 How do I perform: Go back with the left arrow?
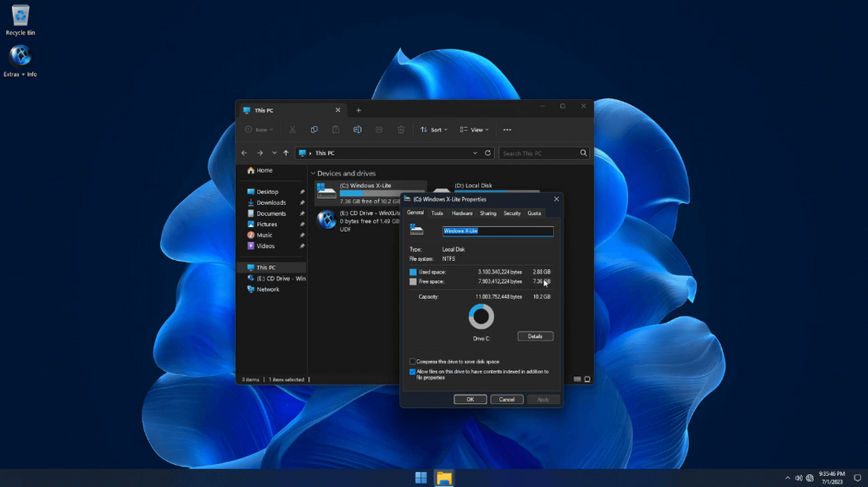coord(244,152)
